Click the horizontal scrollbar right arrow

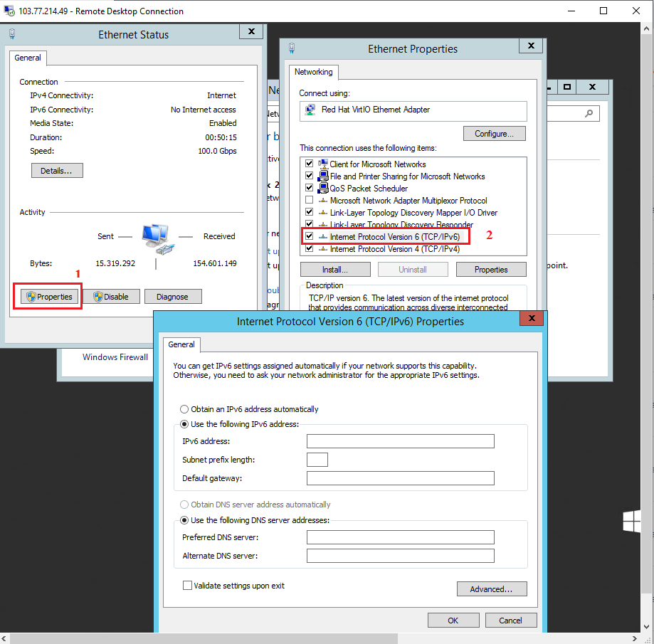click(x=634, y=638)
